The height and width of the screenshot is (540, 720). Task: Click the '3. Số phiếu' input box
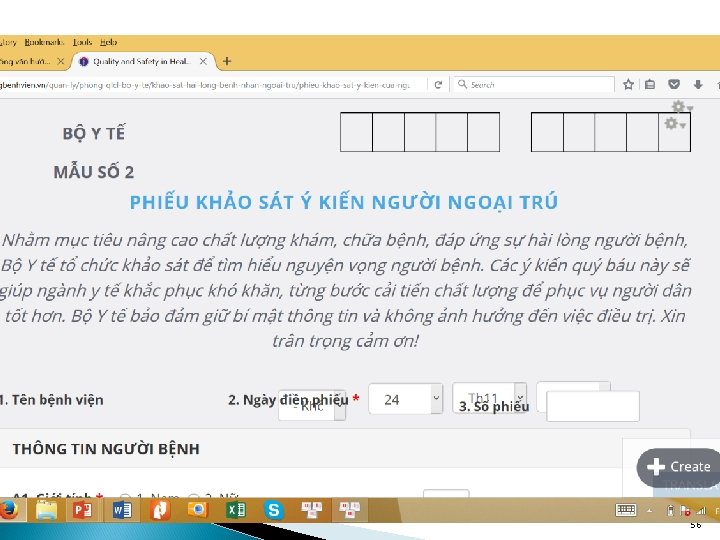coord(593,406)
